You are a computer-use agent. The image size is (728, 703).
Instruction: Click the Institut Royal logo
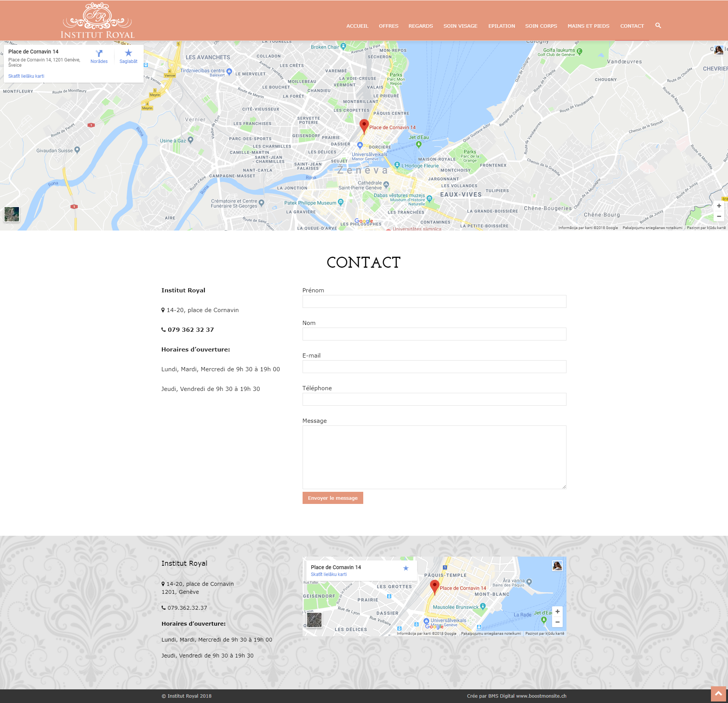97,21
